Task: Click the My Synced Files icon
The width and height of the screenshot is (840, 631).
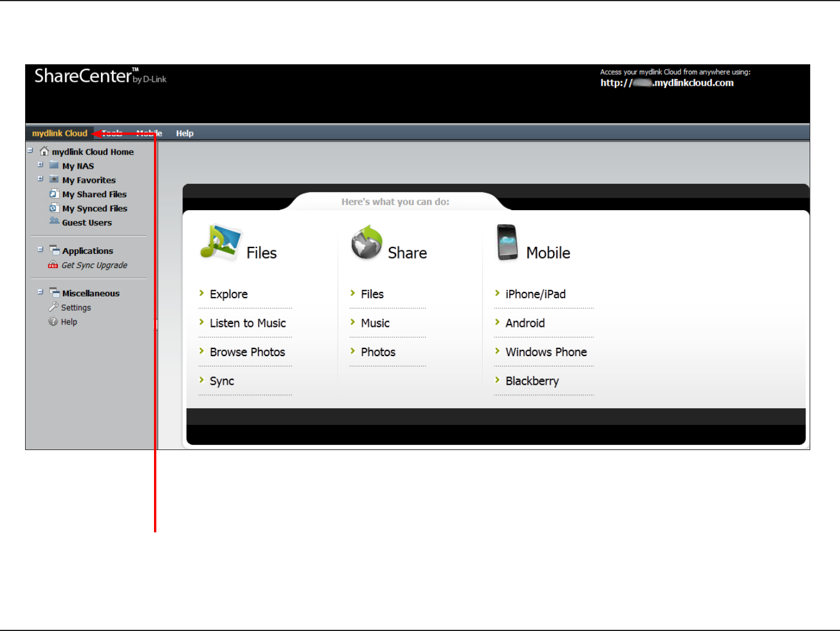Action: (54, 208)
